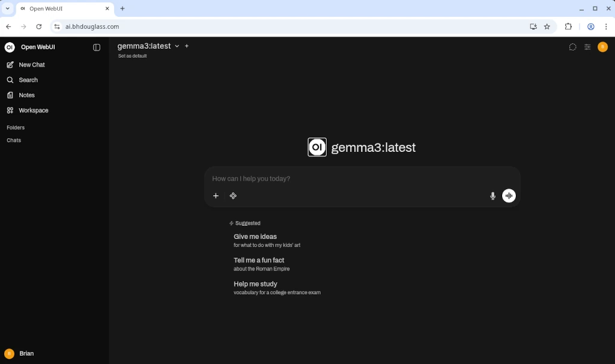
Task: Open the integrations tools icon in the input box
Action: (x=233, y=196)
